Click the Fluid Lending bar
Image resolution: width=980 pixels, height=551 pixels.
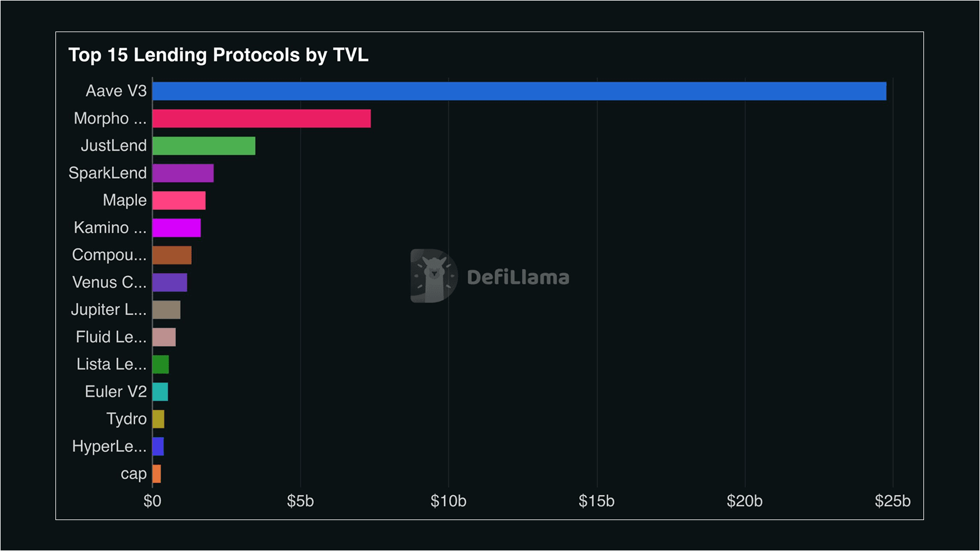(164, 337)
